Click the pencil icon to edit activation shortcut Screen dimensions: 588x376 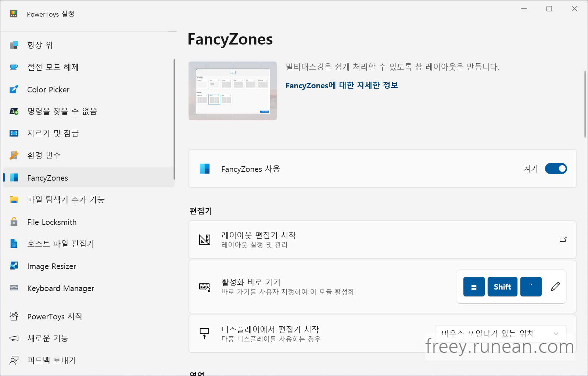(x=556, y=287)
